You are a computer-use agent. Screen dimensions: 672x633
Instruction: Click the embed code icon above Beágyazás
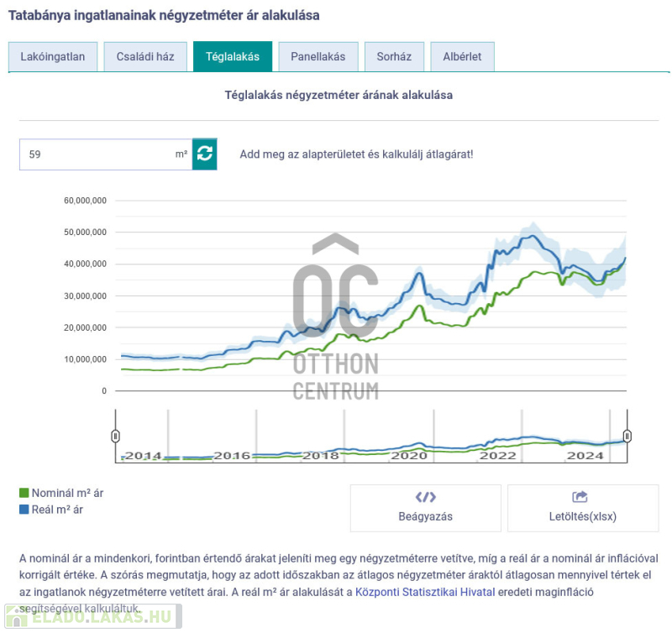[425, 497]
